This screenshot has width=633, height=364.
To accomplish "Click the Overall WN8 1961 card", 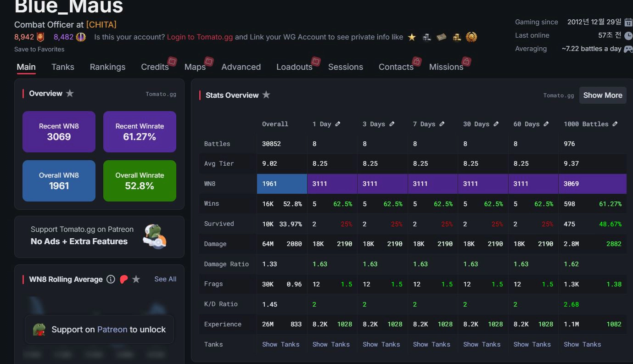I will point(59,181).
